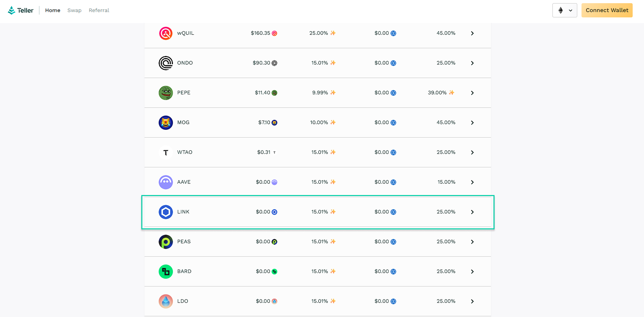
Task: Click the sparkle icon beside PEPE 39.00%
Action: tap(452, 93)
